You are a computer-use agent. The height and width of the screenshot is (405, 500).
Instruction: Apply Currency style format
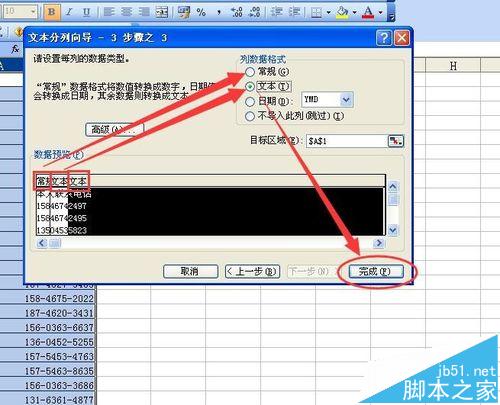(x=184, y=12)
